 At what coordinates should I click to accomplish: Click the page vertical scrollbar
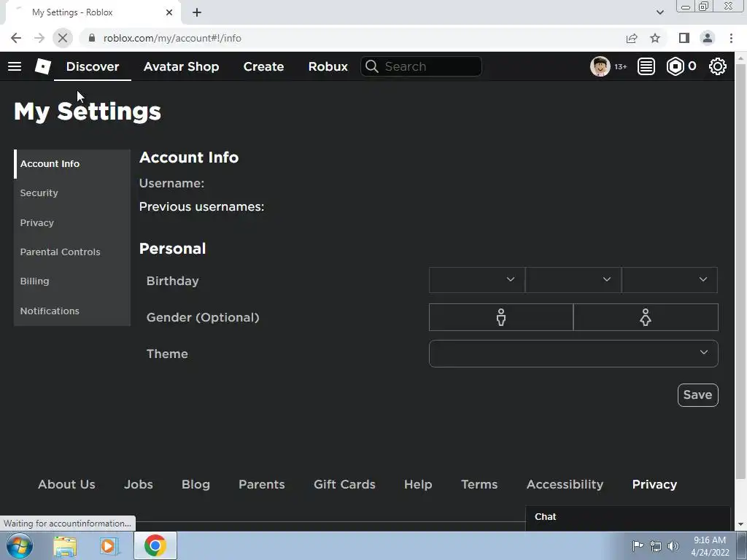point(740,271)
